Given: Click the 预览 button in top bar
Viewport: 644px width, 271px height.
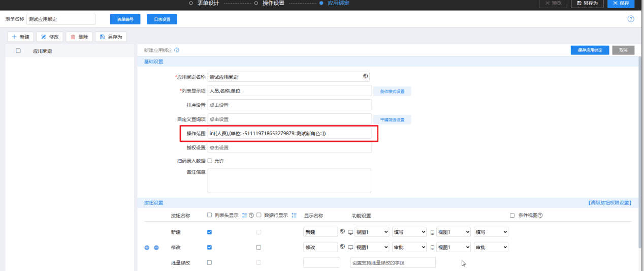Looking at the screenshot, I should click(554, 4).
